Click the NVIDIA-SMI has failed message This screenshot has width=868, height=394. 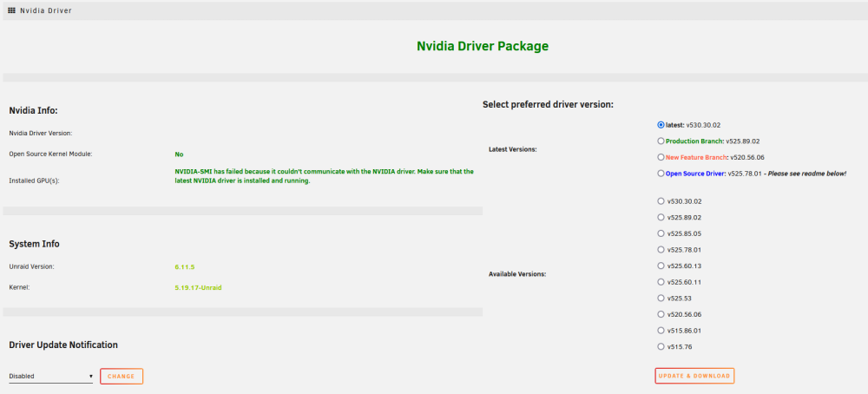[324, 176]
